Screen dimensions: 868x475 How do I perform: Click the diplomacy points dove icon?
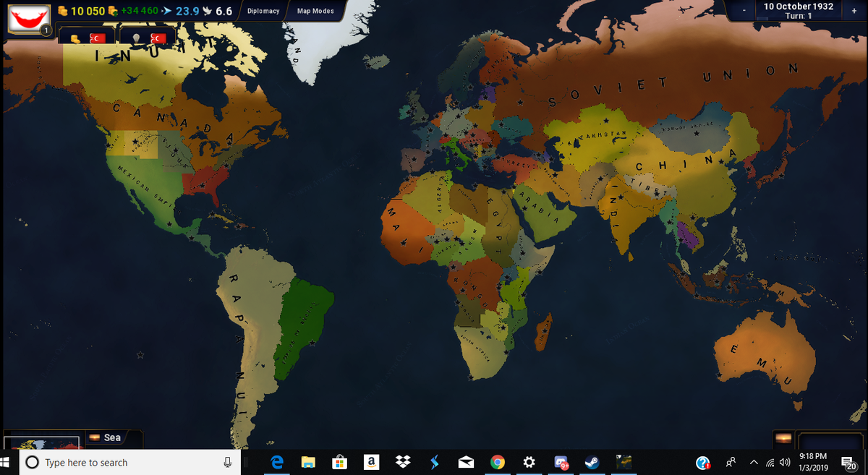[x=207, y=12]
